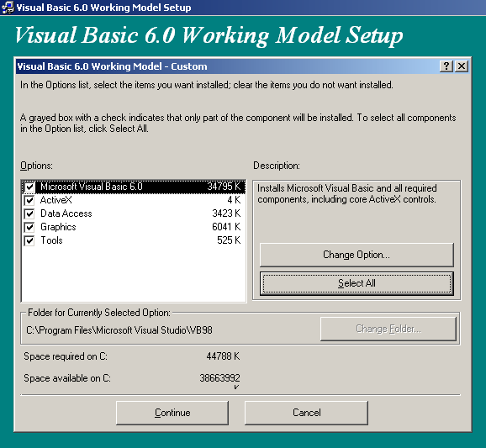The height and width of the screenshot is (448, 486).
Task: Click the Folder for Currently Selected Option label
Action: coord(99,313)
